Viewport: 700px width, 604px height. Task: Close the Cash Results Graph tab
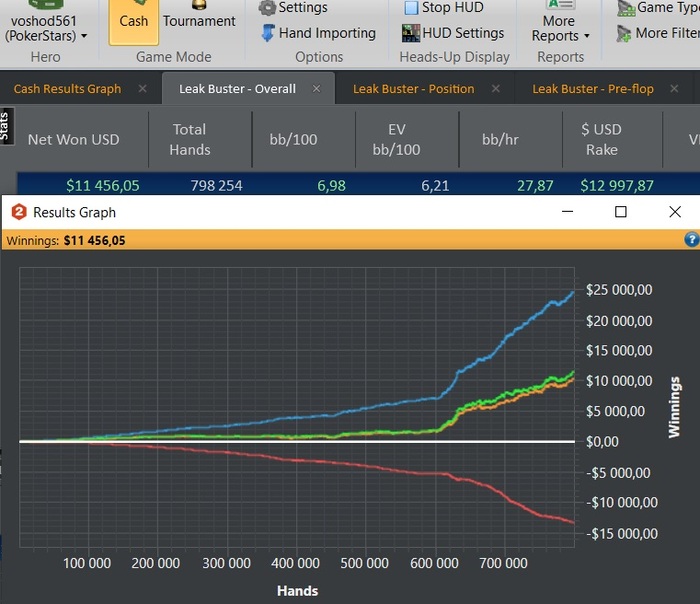click(142, 89)
